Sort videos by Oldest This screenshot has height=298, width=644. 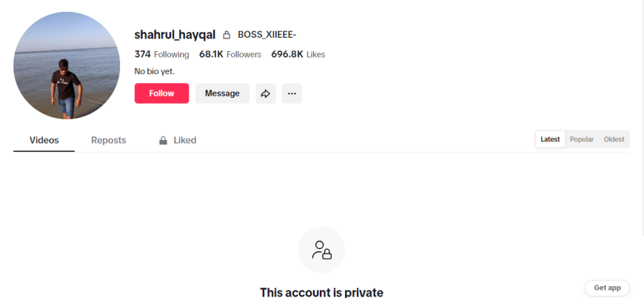614,139
